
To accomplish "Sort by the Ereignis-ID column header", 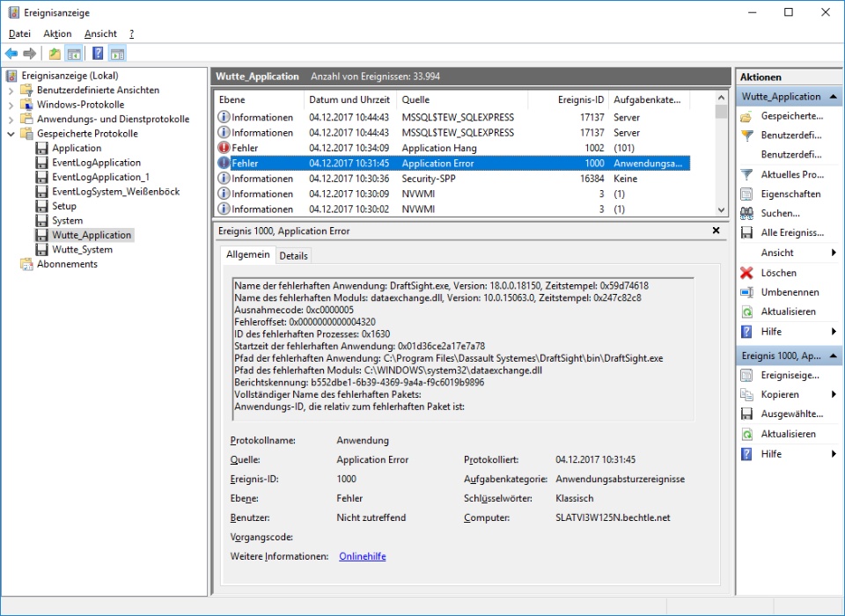I will click(569, 99).
